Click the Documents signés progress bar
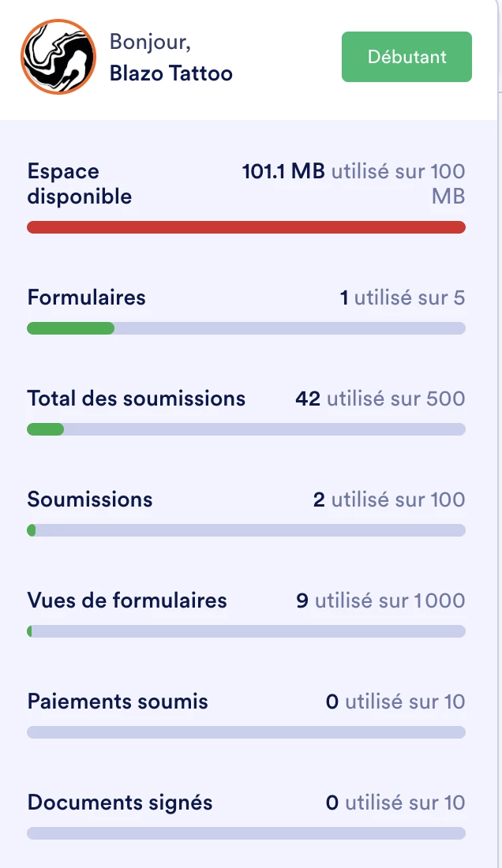The height and width of the screenshot is (868, 502). (246, 832)
